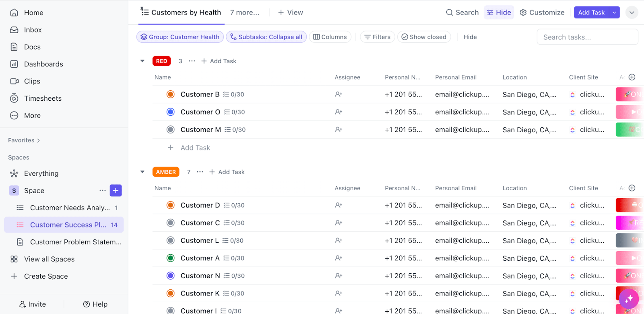Open the 7 more views tab
The width and height of the screenshot is (644, 314).
[x=245, y=12]
